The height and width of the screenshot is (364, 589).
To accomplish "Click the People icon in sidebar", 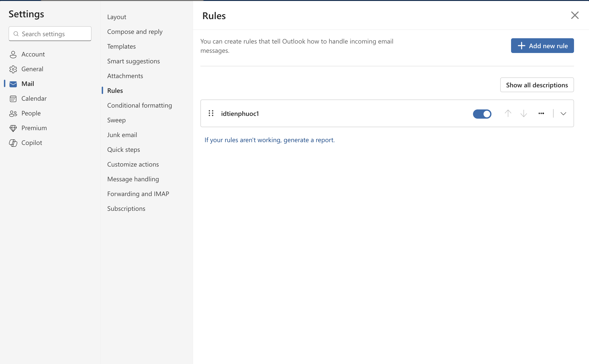I will pos(13,113).
